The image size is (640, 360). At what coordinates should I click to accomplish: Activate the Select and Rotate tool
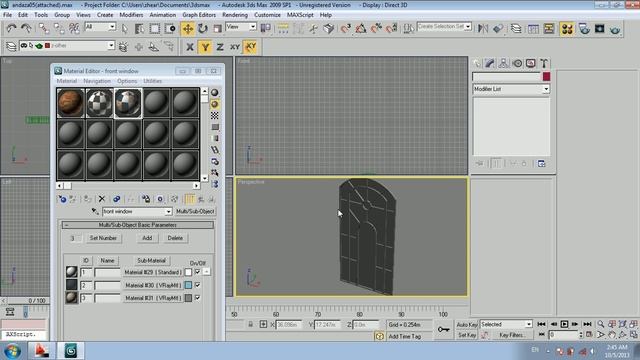[x=203, y=28]
